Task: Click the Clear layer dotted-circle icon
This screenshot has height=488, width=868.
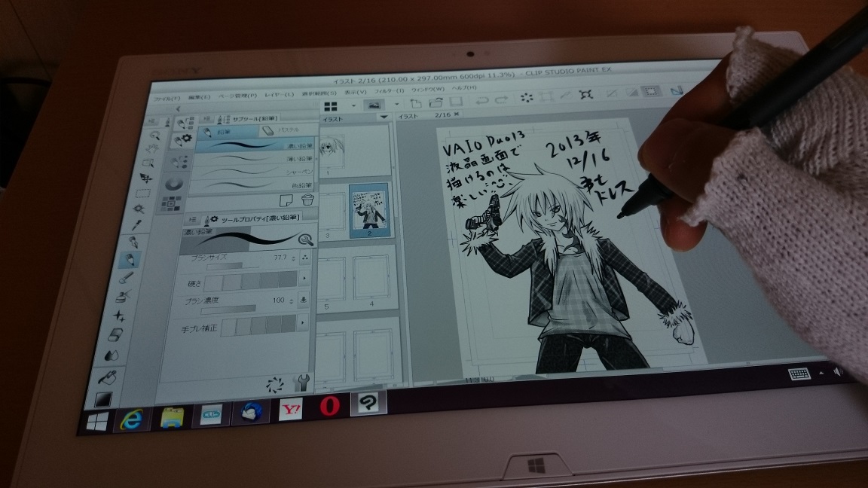Action: coord(527,98)
